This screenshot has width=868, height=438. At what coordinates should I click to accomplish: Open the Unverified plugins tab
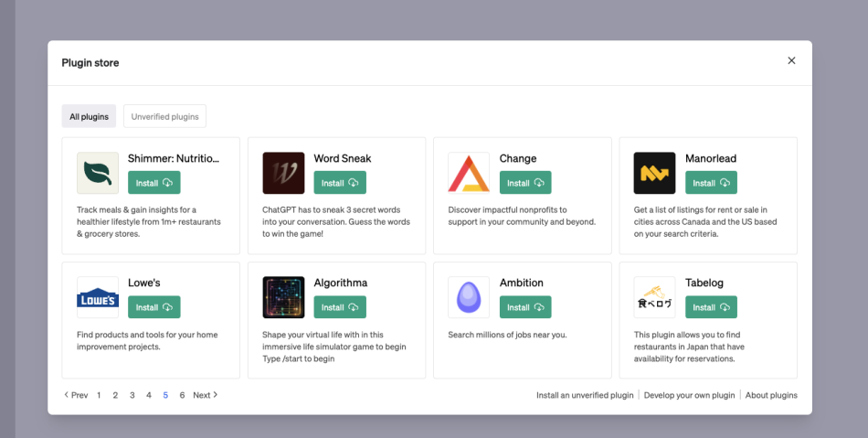click(x=164, y=116)
